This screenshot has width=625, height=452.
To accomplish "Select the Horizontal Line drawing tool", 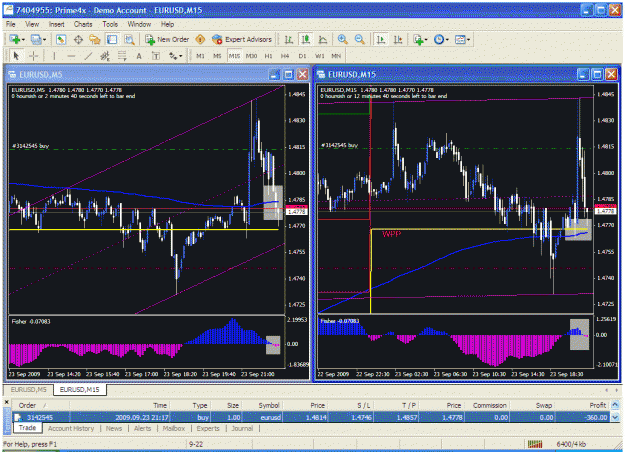I will 71,56.
